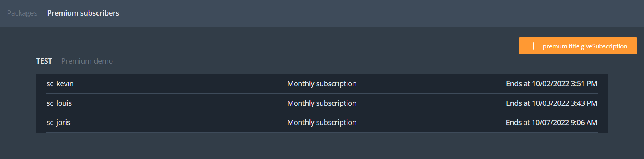This screenshot has width=644, height=159.
Task: Click the premum.title.giveSubscription button
Action: (578, 46)
